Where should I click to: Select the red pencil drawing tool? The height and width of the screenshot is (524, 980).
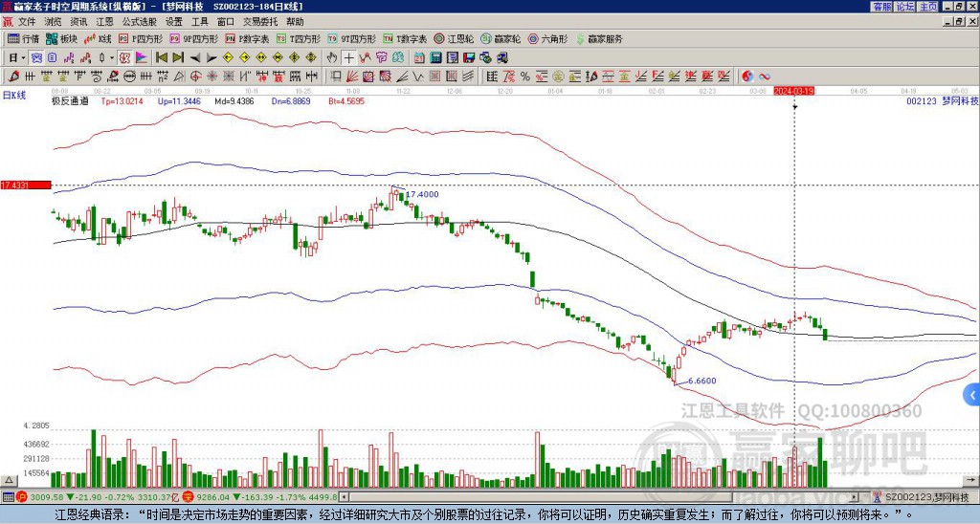[x=13, y=76]
